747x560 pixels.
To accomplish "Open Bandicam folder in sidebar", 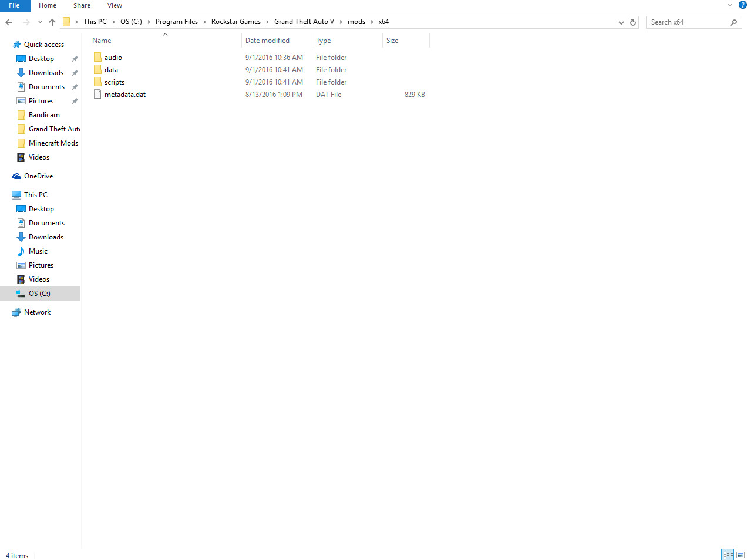I will tap(44, 115).
